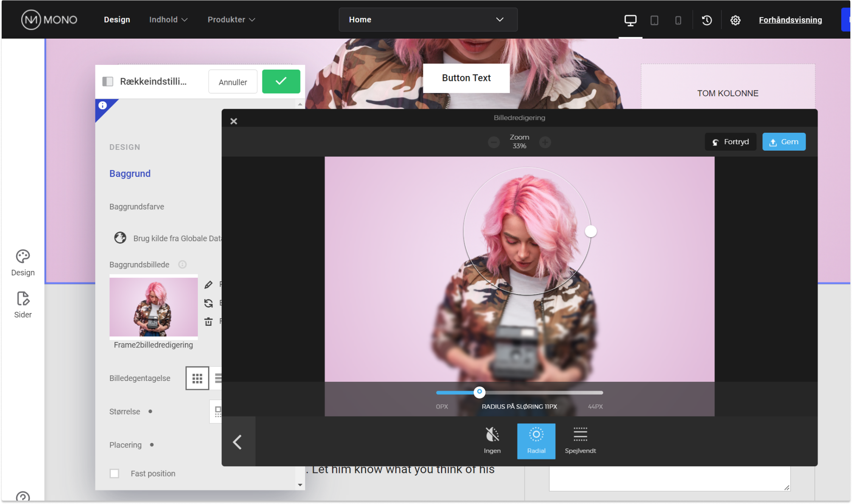Viewport: 852px width, 504px height.
Task: Choose the Ingen no-blur option
Action: point(492,441)
